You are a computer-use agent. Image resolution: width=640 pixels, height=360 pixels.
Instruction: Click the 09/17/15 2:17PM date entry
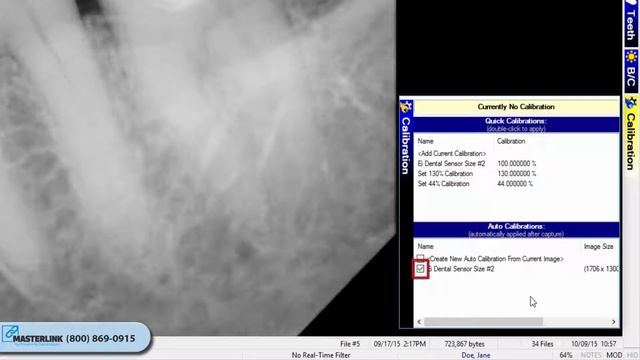point(400,344)
